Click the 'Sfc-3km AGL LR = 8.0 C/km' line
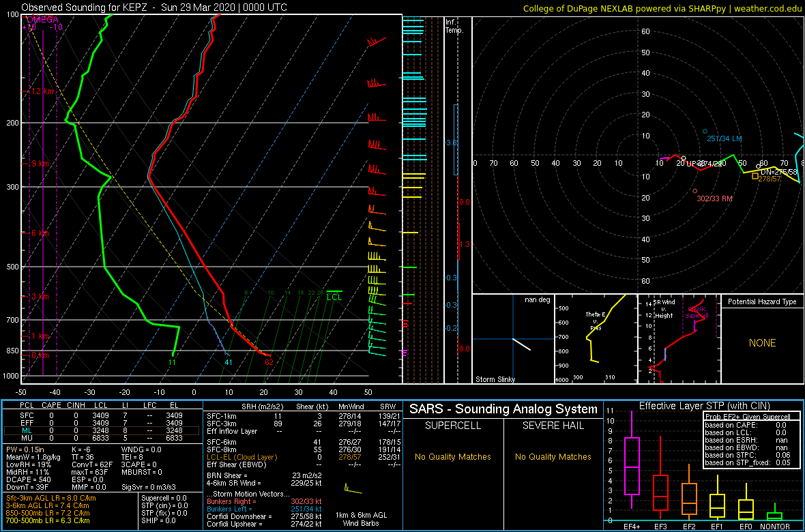The height and width of the screenshot is (532, 805). (x=50, y=498)
